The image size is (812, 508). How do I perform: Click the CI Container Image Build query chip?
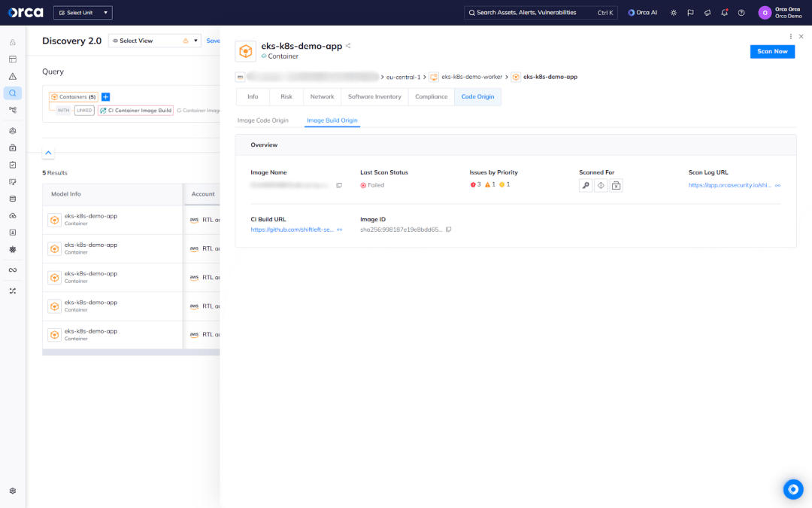135,111
